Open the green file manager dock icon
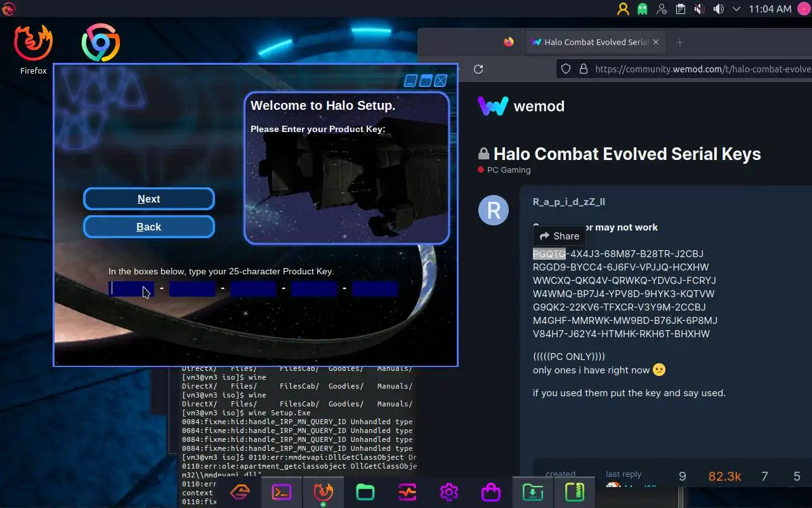Screen dimensions: 812x508 (x=365, y=492)
